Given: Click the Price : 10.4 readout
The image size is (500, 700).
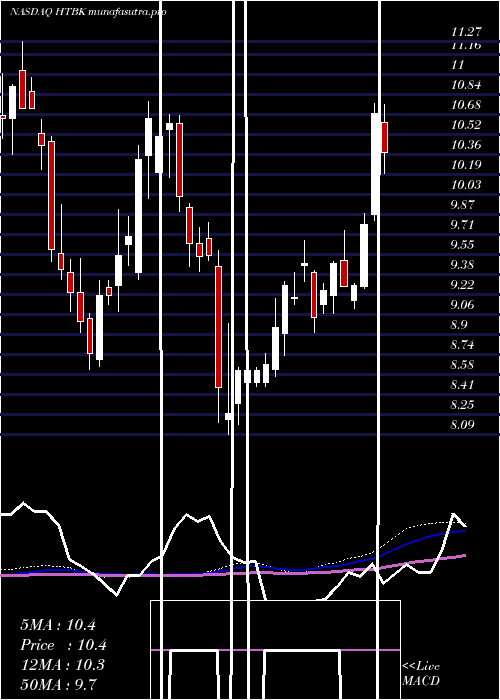Looking at the screenshot, I should click(63, 645).
